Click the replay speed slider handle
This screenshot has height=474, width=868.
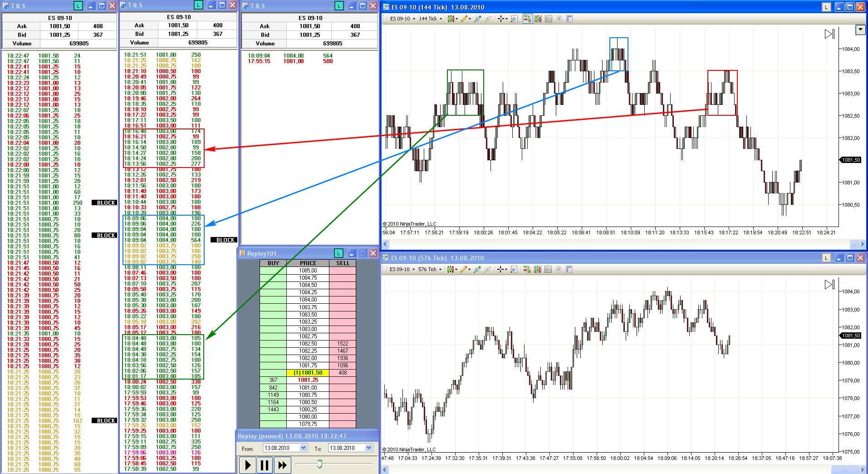pos(319,464)
